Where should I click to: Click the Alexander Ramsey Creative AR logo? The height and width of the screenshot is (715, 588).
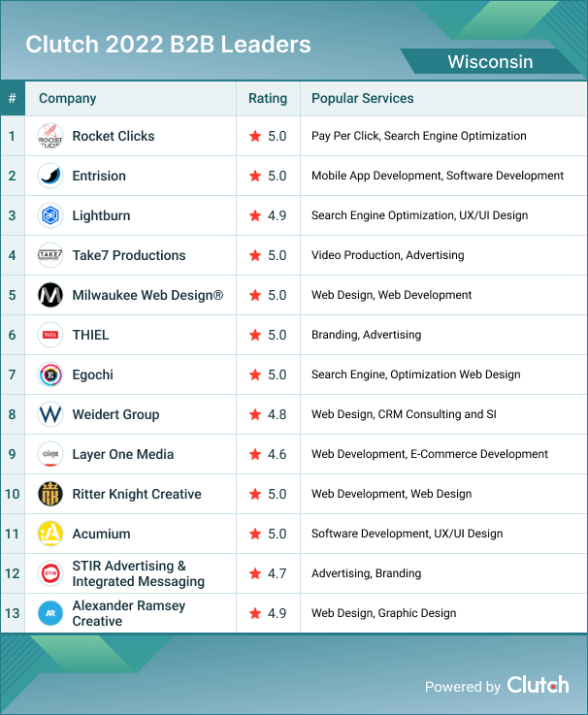click(x=50, y=614)
